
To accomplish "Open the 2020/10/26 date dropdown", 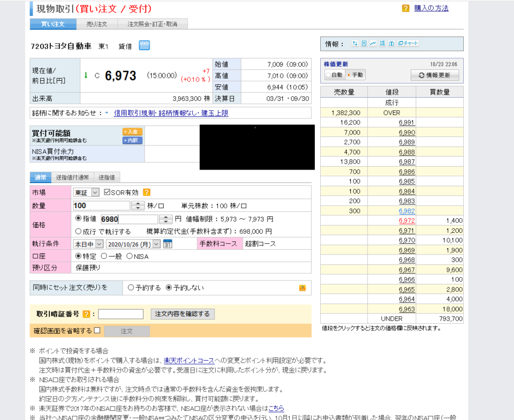I will tap(133, 244).
